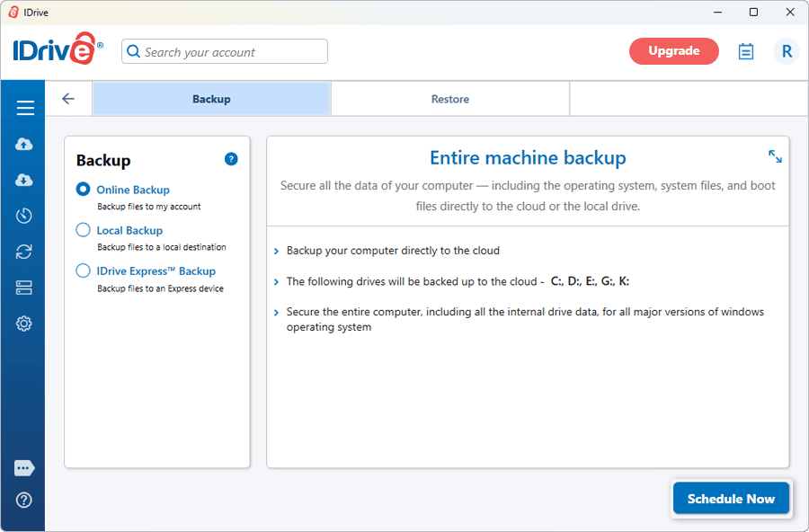Screen dimensions: 809x532
Task: Open the cloud download restore sidebar icon
Action: pyautogui.click(x=23, y=180)
